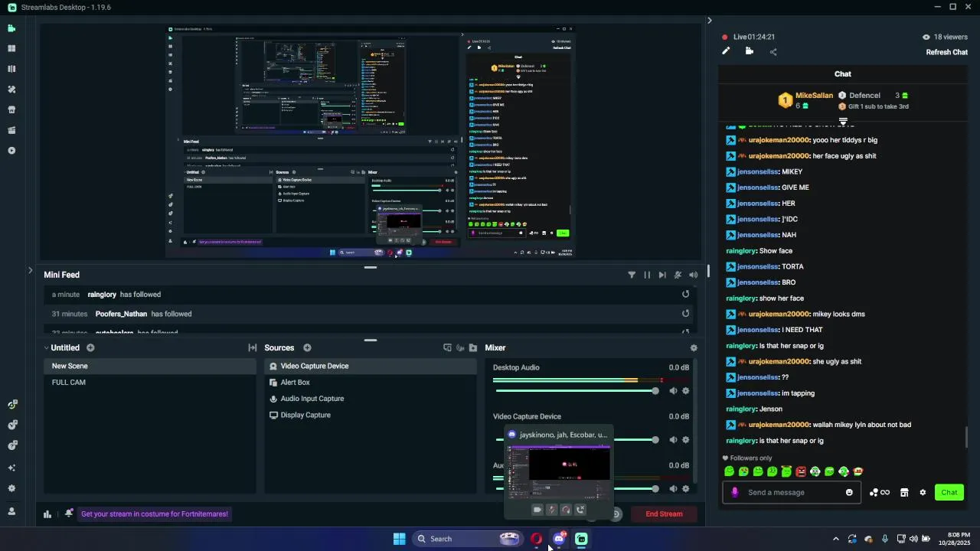
Task: Mute the bottom mixer audio source
Action: tap(673, 489)
